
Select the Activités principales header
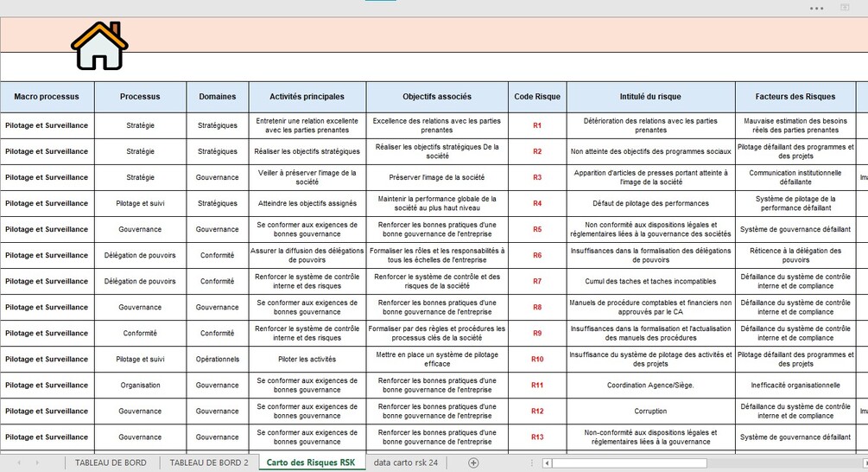(x=307, y=97)
